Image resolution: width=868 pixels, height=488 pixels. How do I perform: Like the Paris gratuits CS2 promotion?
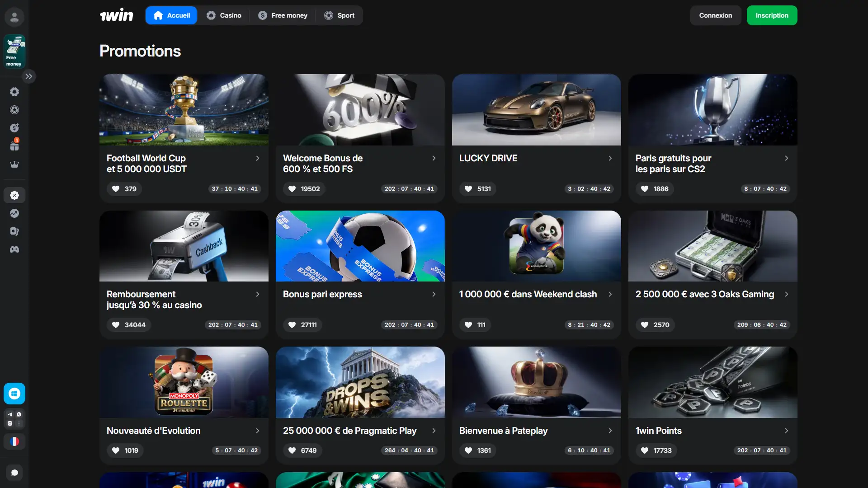pyautogui.click(x=655, y=189)
